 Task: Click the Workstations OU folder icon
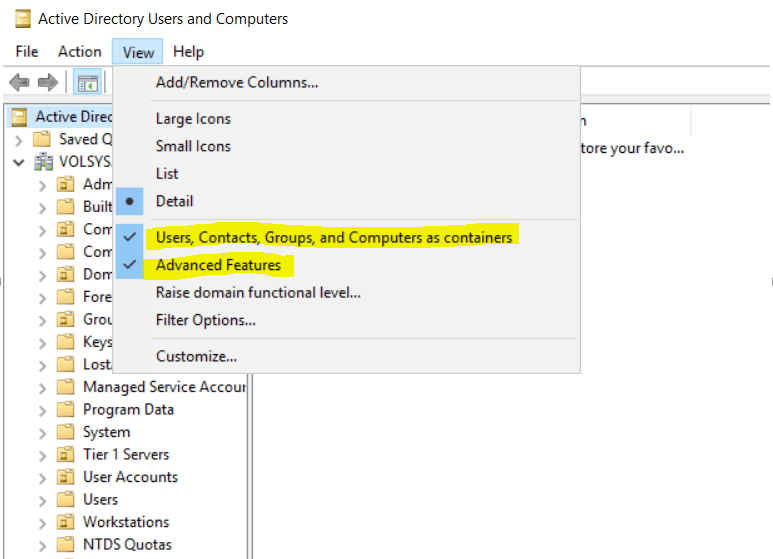(66, 522)
